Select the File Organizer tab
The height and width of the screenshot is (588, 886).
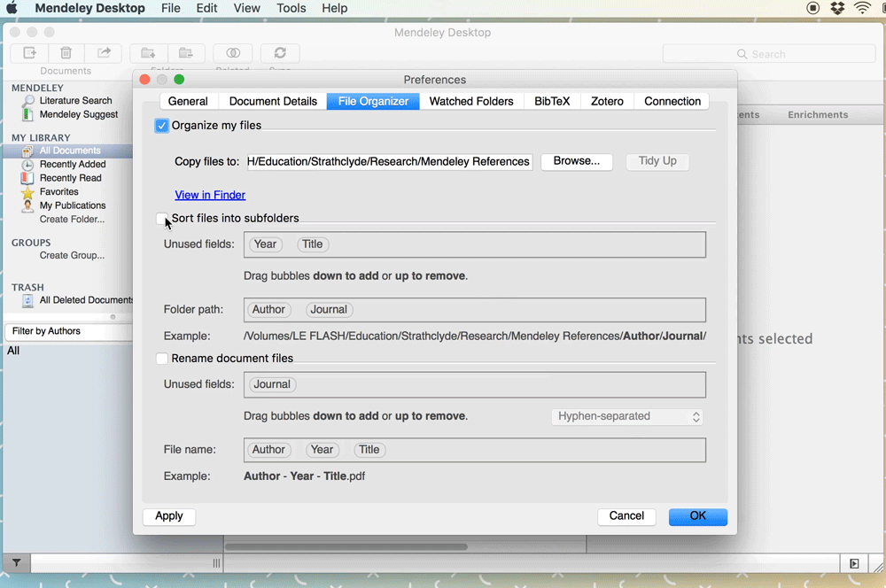coord(373,101)
